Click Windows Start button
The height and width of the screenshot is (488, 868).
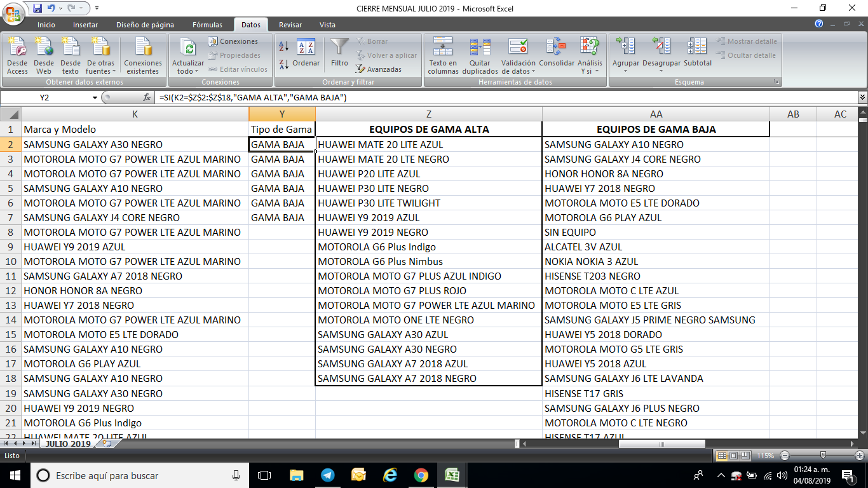(15, 475)
